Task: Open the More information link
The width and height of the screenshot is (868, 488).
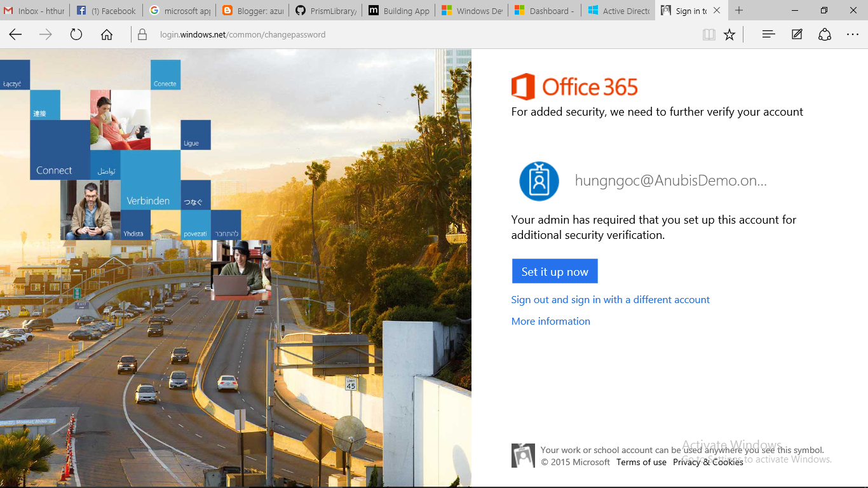Action: pos(551,322)
